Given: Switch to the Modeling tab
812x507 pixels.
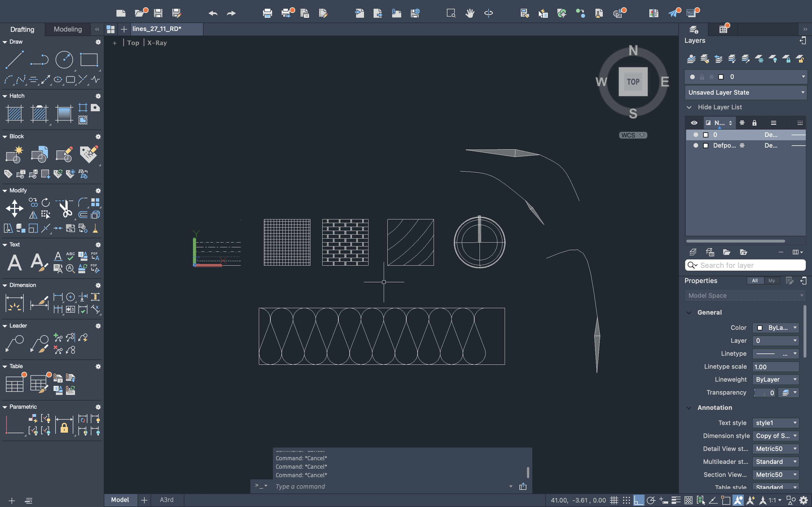Looking at the screenshot, I should pyautogui.click(x=68, y=29).
